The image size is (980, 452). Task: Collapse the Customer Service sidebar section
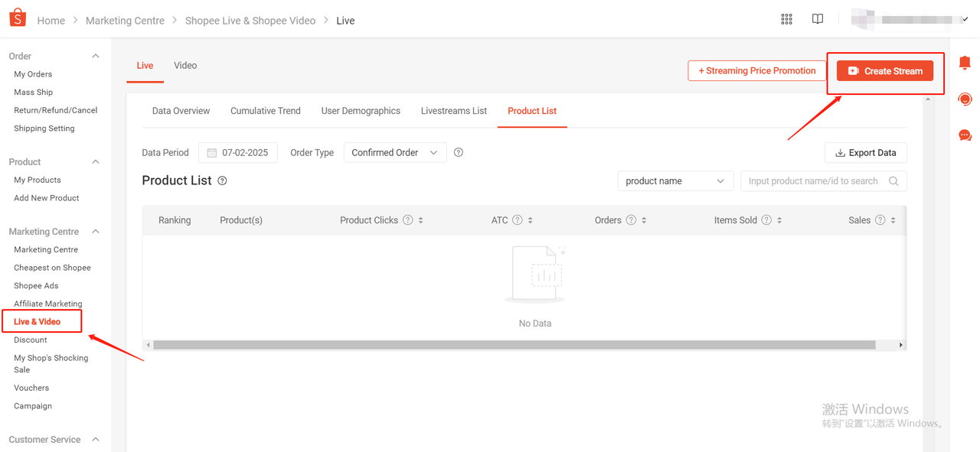(x=96, y=440)
